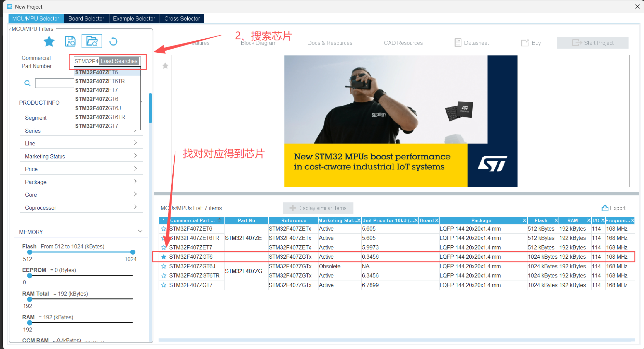Click the sort arrows on Commercial Part column header
This screenshot has height=349, width=644.
pyautogui.click(x=219, y=220)
